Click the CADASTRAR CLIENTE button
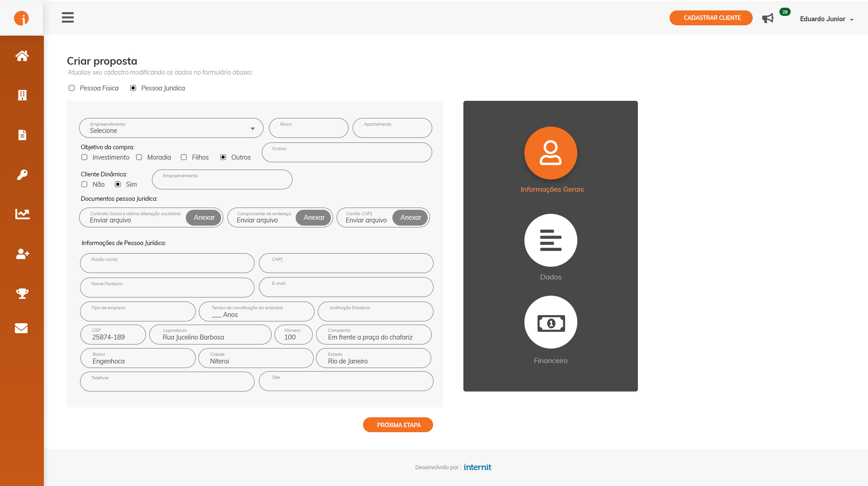Image resolution: width=868 pixels, height=486 pixels. pos(711,18)
